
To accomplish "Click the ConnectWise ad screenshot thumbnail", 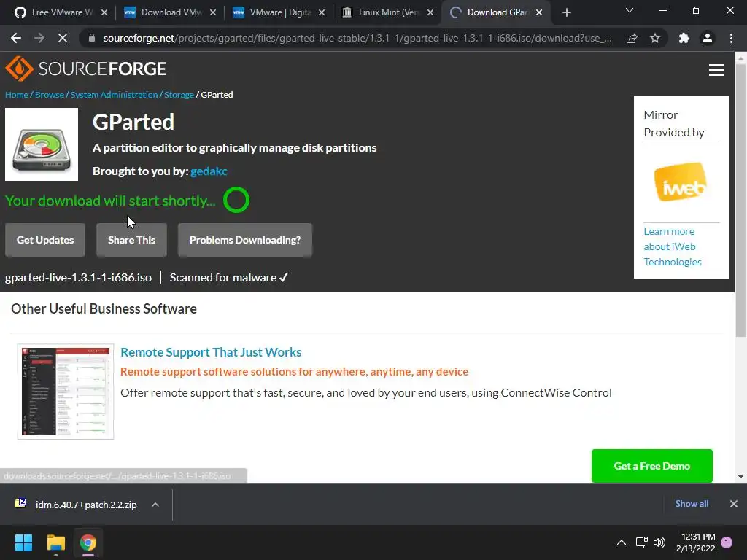I will pyautogui.click(x=66, y=392).
